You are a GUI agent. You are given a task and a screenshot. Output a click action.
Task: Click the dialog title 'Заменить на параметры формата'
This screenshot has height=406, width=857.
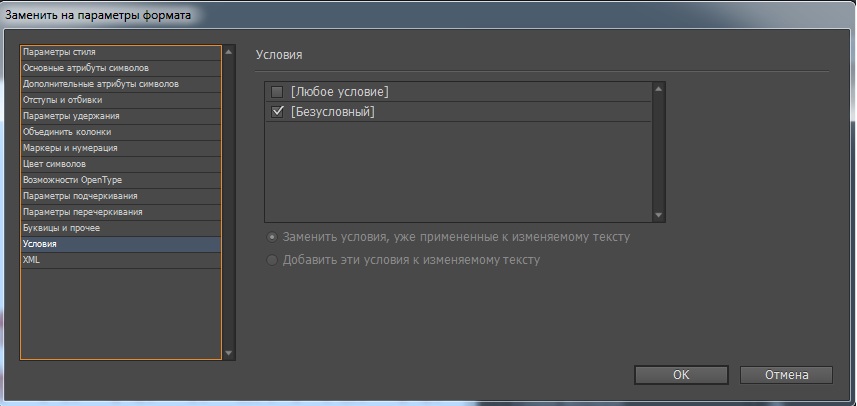98,15
